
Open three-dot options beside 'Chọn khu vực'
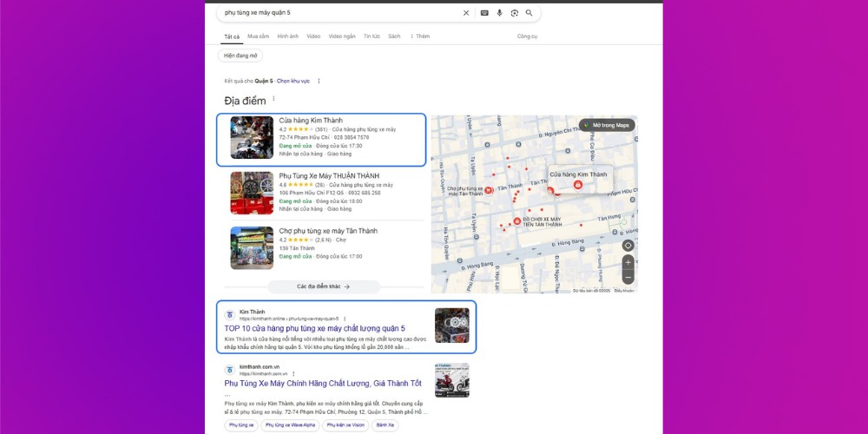click(x=319, y=81)
